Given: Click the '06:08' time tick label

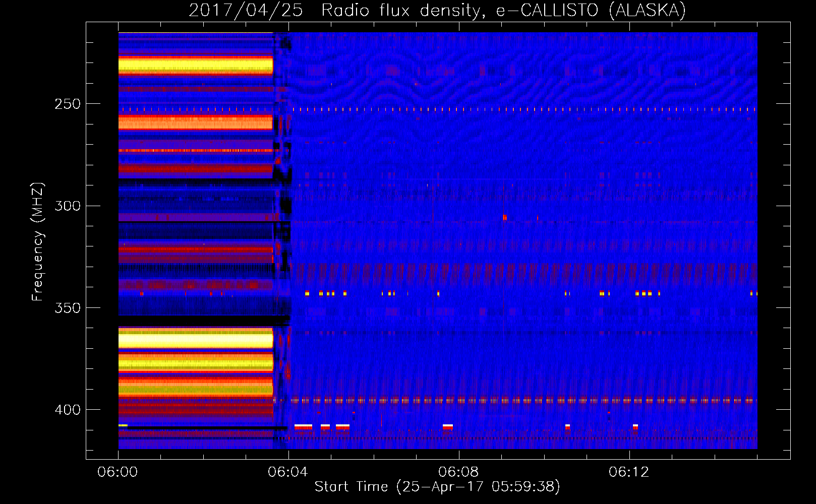Looking at the screenshot, I should click(x=458, y=472).
